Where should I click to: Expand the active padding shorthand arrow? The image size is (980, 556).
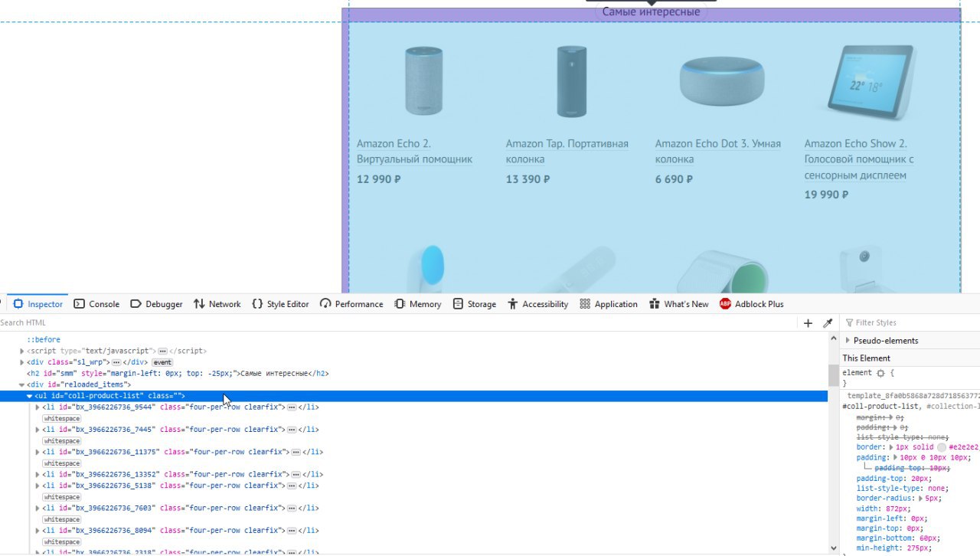(897, 457)
